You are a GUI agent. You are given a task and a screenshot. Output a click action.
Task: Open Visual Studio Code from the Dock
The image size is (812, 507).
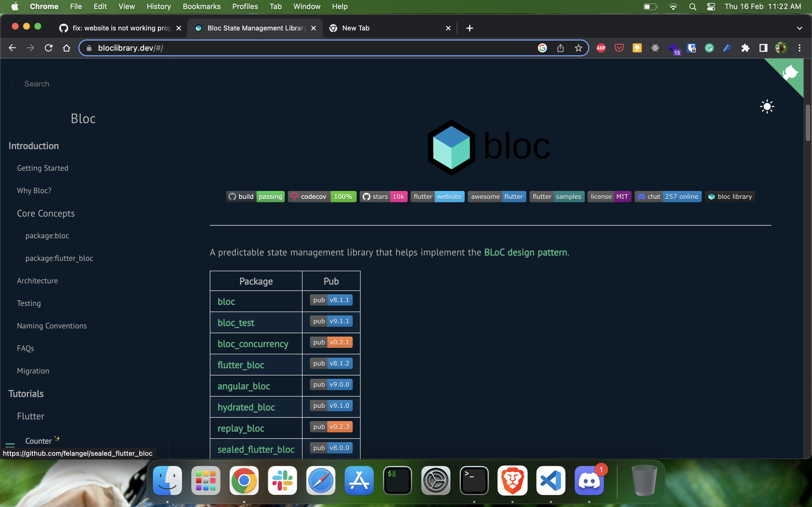(x=551, y=481)
